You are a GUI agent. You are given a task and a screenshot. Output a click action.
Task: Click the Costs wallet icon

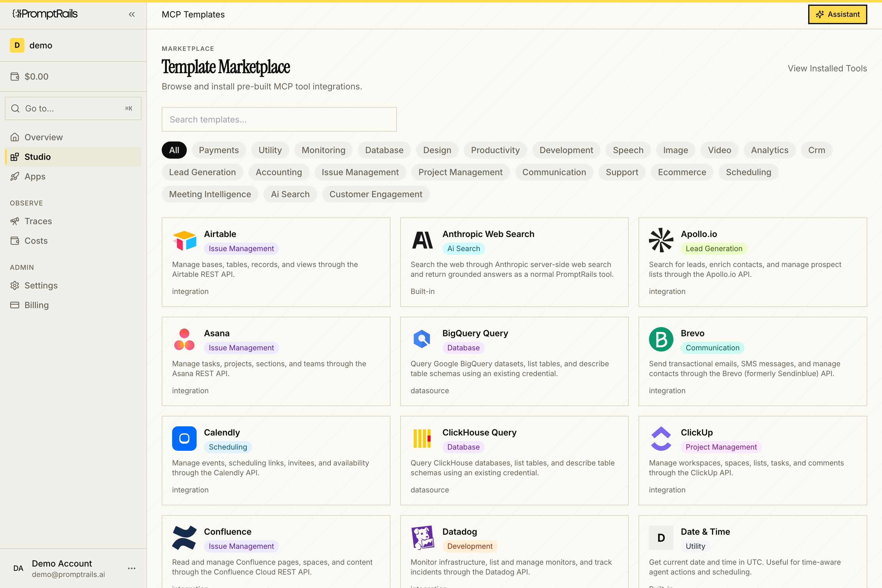15,241
